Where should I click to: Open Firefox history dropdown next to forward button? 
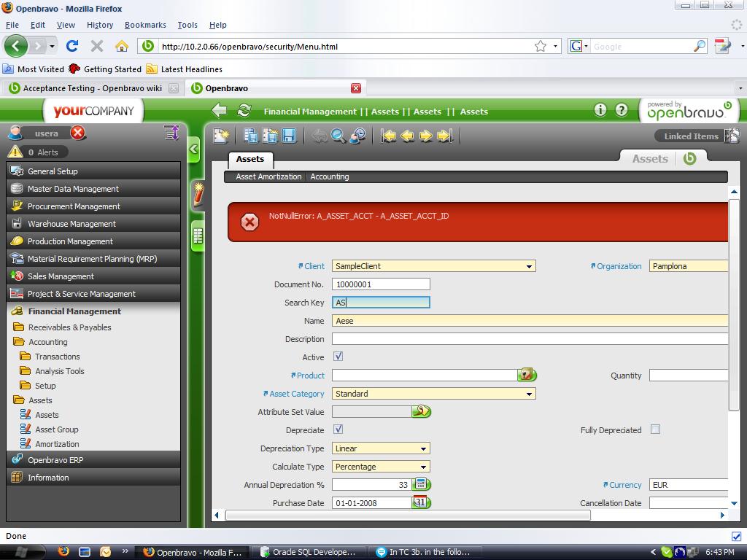(x=52, y=47)
